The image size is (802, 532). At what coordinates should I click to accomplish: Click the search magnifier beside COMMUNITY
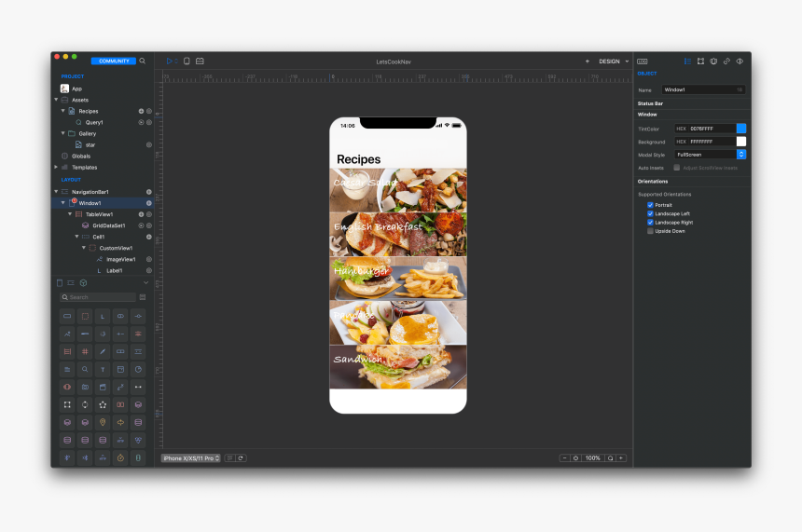pyautogui.click(x=142, y=61)
